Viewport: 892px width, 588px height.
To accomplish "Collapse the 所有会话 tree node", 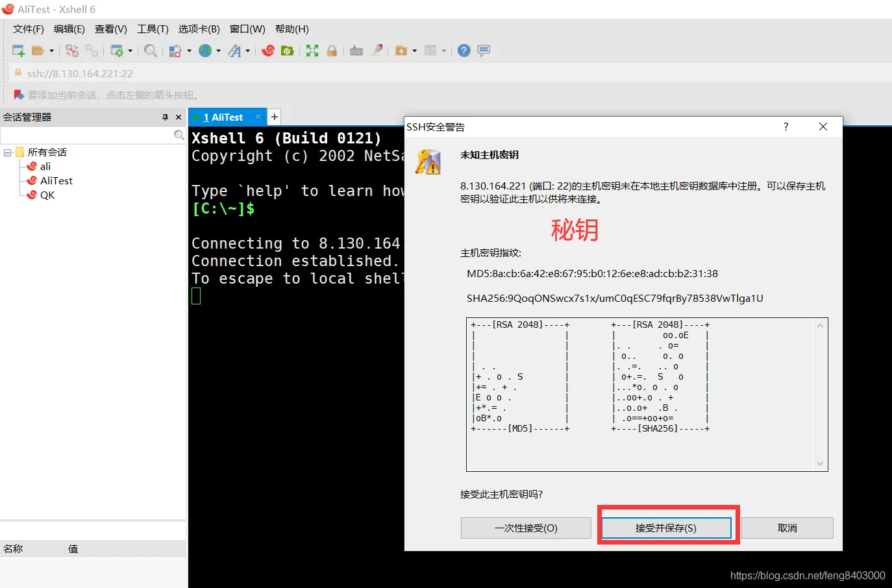I will click(x=8, y=153).
